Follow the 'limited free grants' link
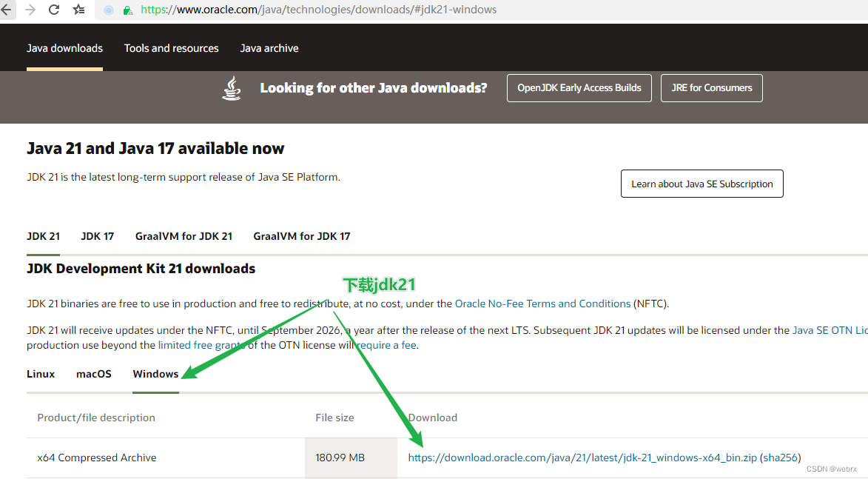Image resolution: width=868 pixels, height=479 pixels. click(201, 345)
